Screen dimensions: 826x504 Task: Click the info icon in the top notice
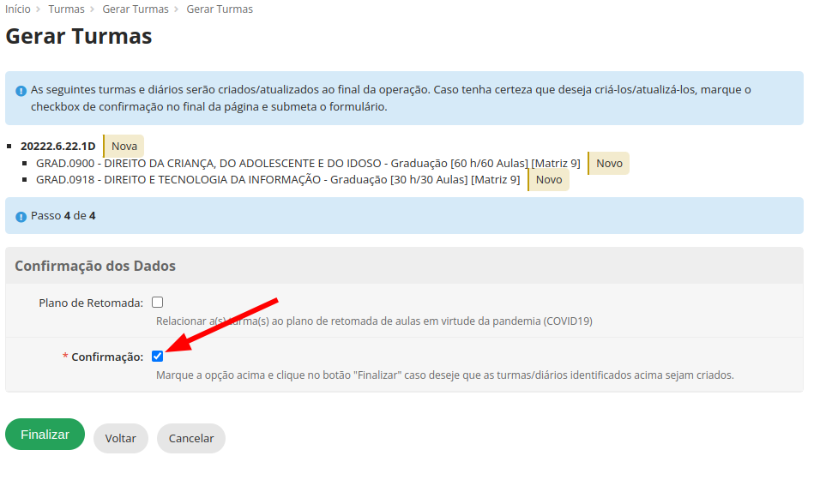pos(21,90)
